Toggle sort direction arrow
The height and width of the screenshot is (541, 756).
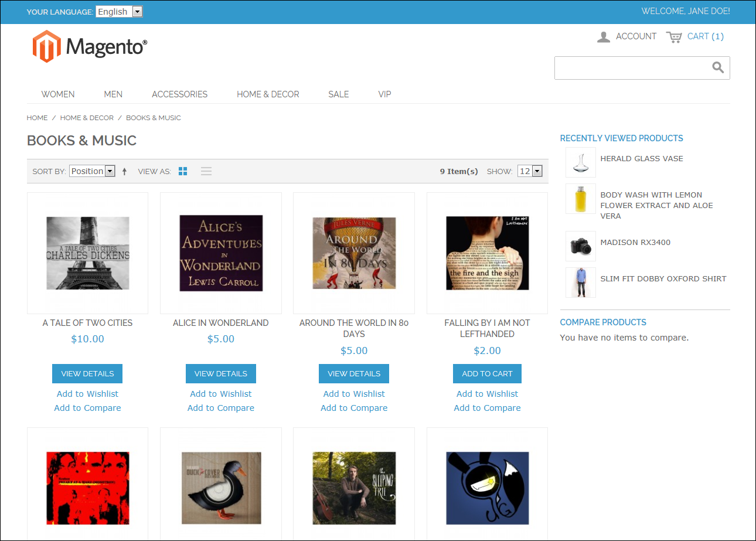pyautogui.click(x=124, y=171)
